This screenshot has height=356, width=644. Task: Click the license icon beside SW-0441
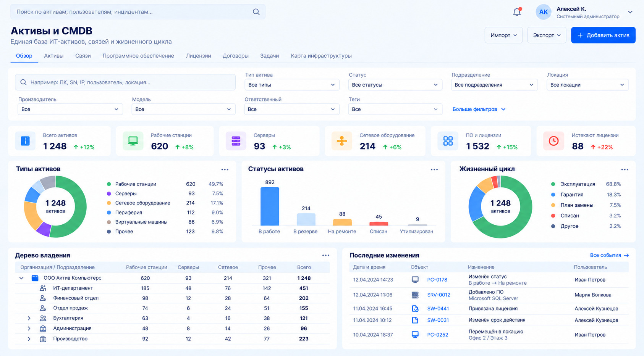[x=415, y=308]
